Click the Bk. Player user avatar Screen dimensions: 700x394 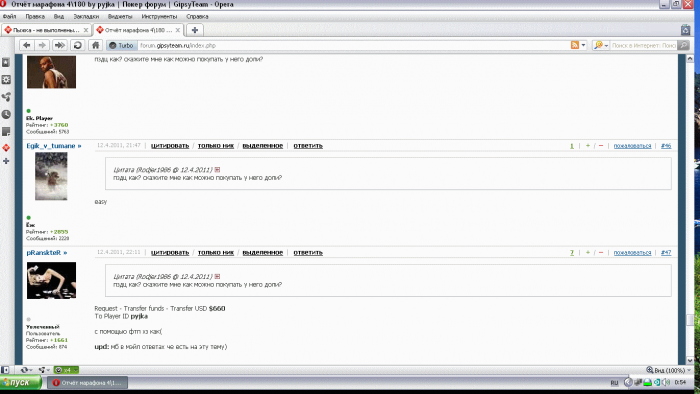51,72
